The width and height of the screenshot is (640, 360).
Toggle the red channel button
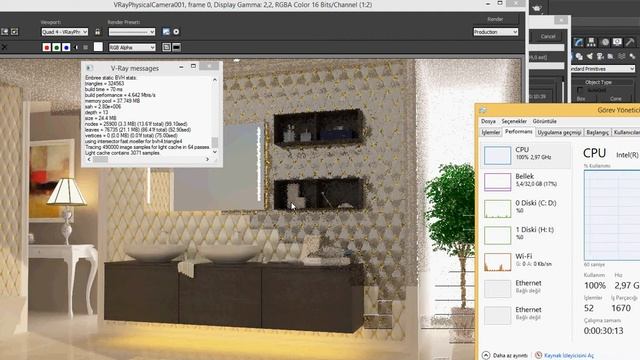47,47
